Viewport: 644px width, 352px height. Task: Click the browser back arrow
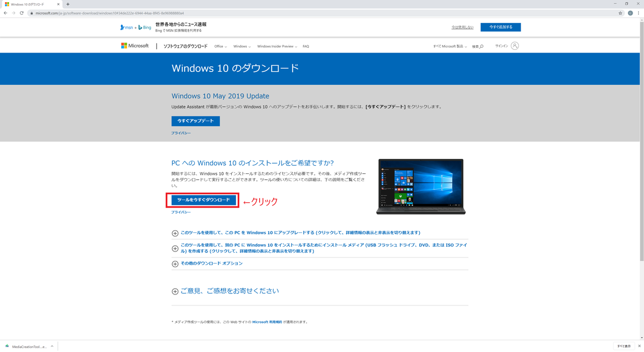pos(5,13)
